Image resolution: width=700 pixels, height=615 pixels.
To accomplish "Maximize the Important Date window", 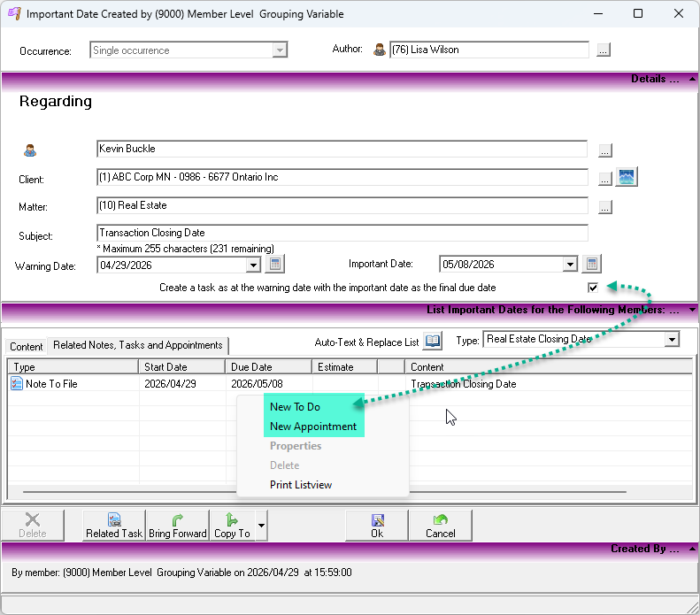I will point(638,13).
